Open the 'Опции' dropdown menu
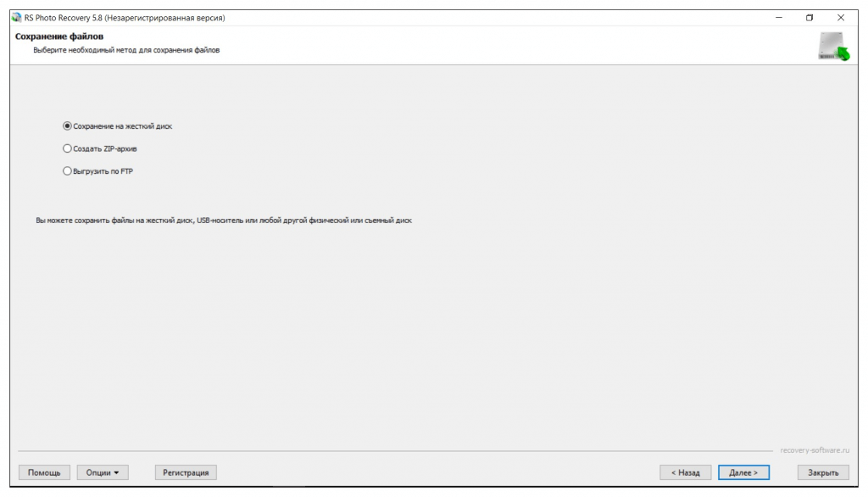Image resolution: width=868 pixels, height=497 pixels. pyautogui.click(x=103, y=472)
